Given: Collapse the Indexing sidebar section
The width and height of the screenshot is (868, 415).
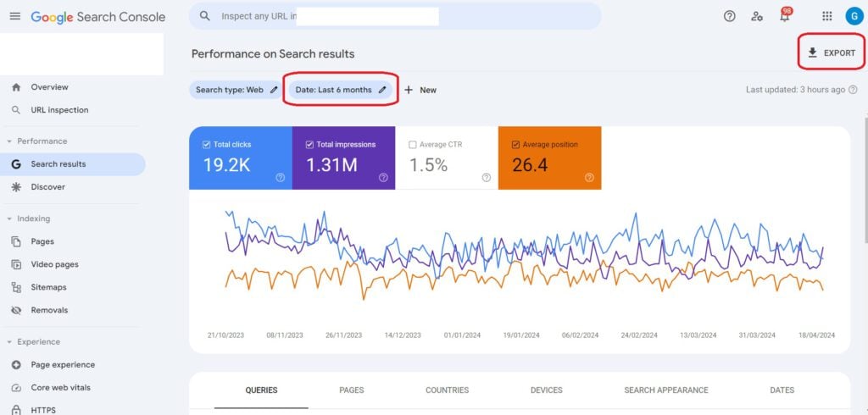Looking at the screenshot, I should (x=9, y=219).
